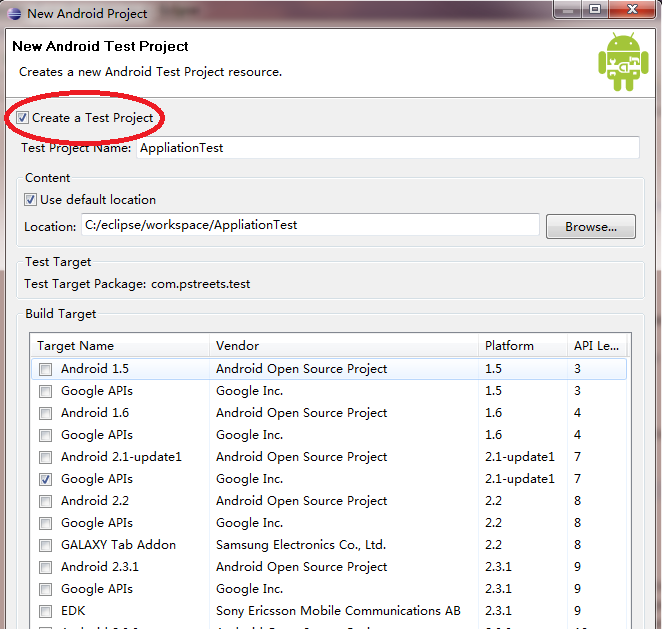Image resolution: width=662 pixels, height=629 pixels.
Task: Click platform 1.6 in Android 1.6 row
Action: click(493, 413)
